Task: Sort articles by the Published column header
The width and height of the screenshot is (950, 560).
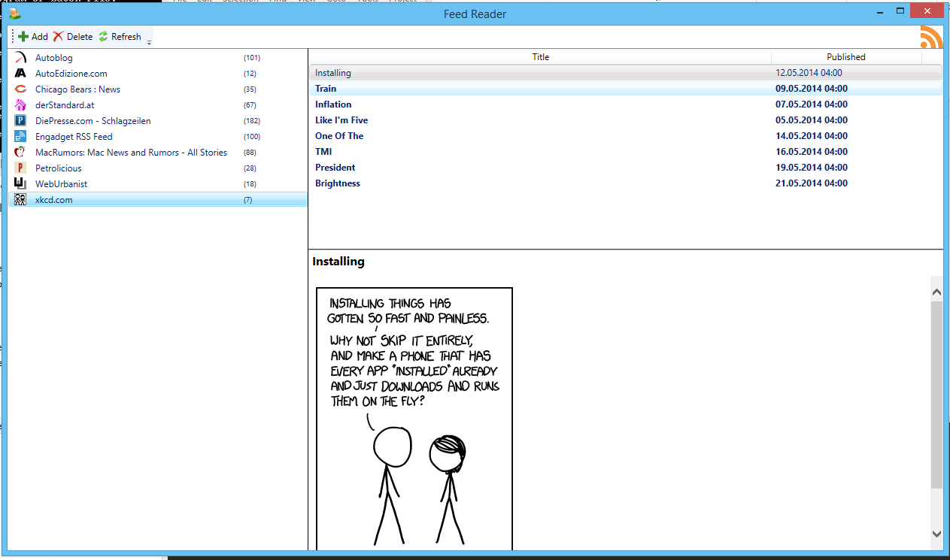Action: pyautogui.click(x=846, y=57)
